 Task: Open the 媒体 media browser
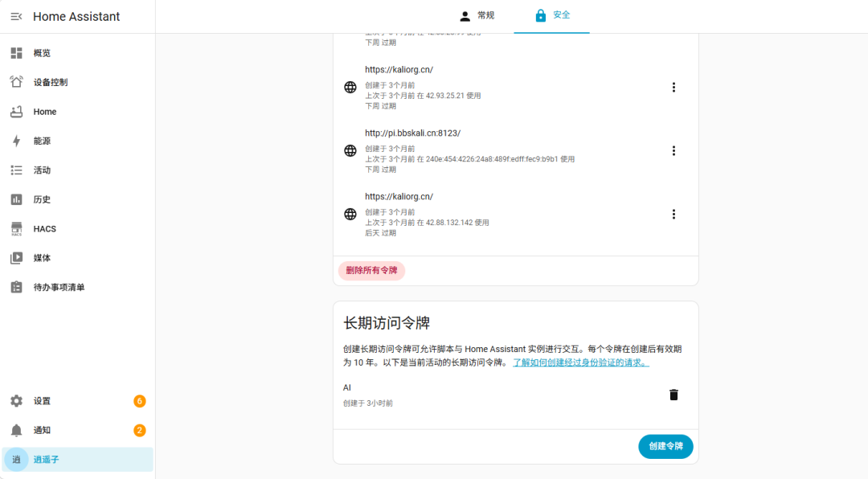coord(77,258)
